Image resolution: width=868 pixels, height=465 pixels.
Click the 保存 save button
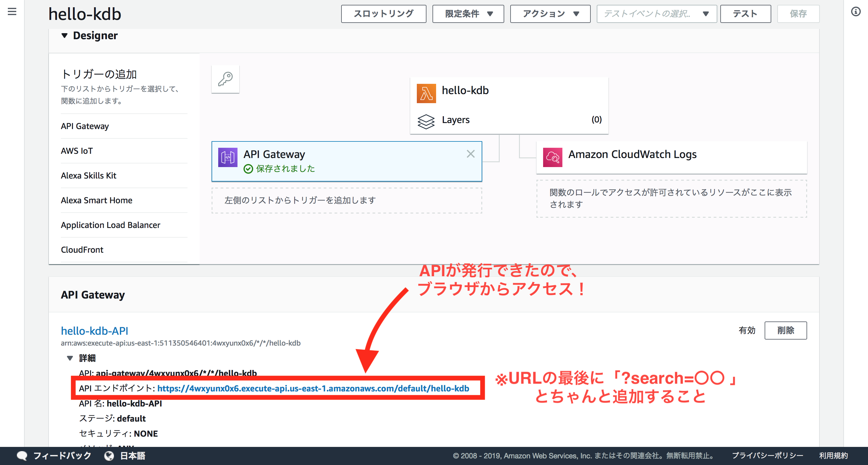click(798, 14)
